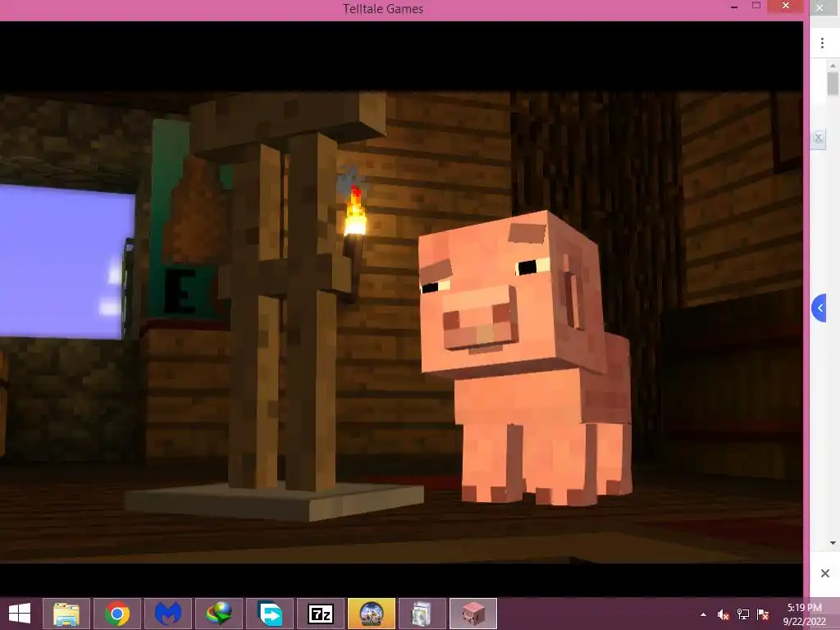Click the side panel scrollbar thumb
The height and width of the screenshot is (630, 840).
pyautogui.click(x=833, y=84)
